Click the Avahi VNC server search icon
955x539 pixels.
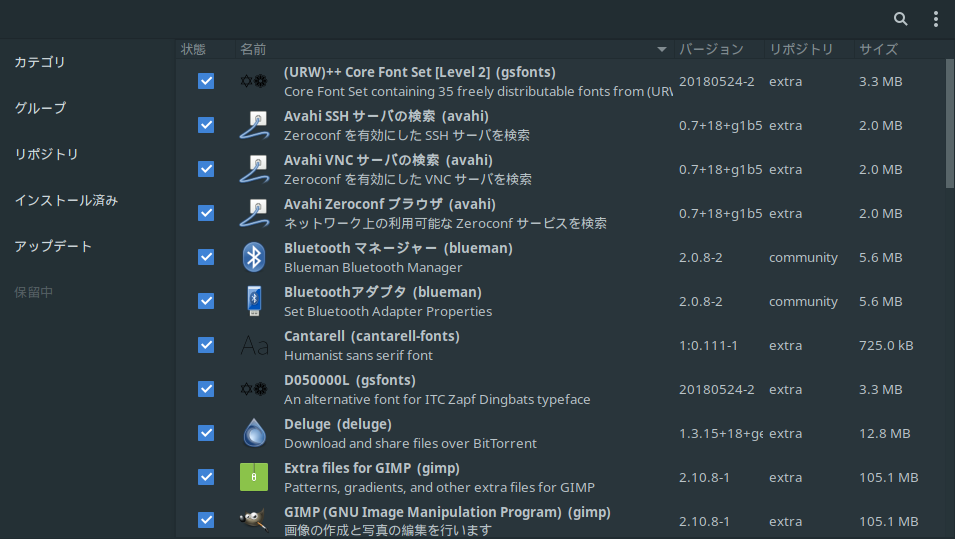pyautogui.click(x=254, y=169)
